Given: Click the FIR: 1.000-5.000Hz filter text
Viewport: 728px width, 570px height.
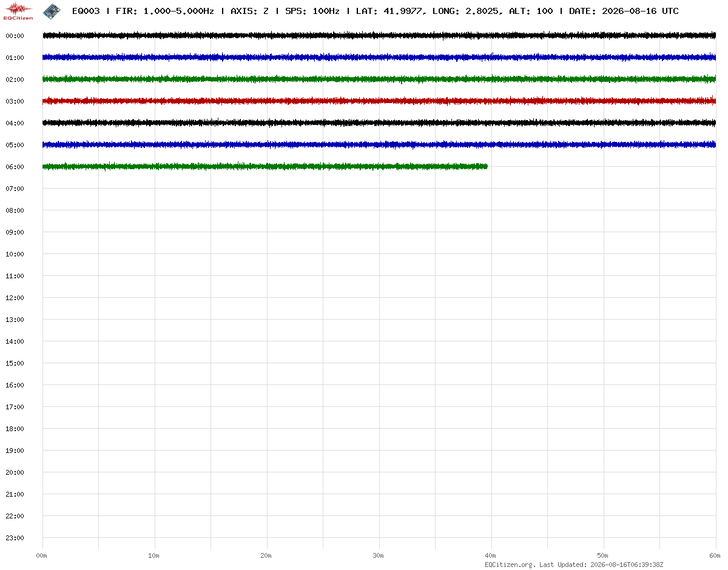Looking at the screenshot, I should pos(165,12).
